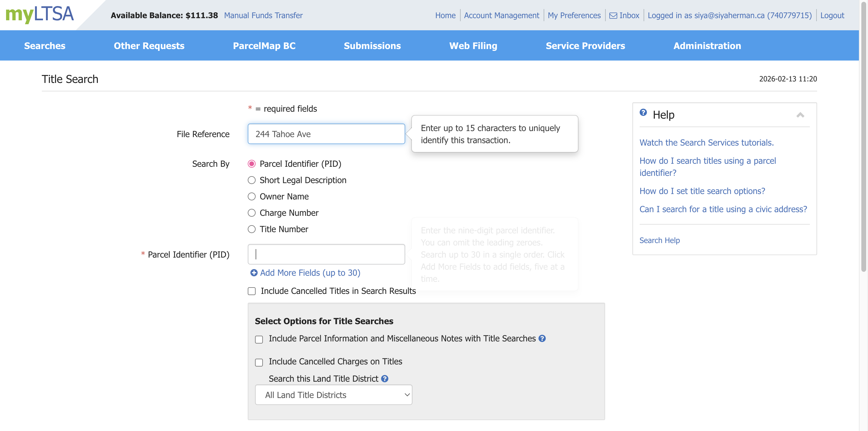Image resolution: width=868 pixels, height=431 pixels.
Task: Select the Owner Name search option
Action: (x=251, y=197)
